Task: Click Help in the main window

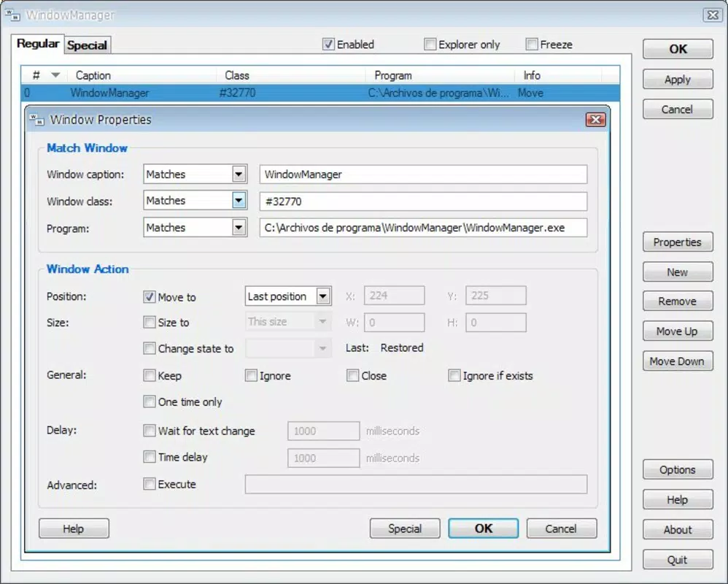Action: [678, 499]
